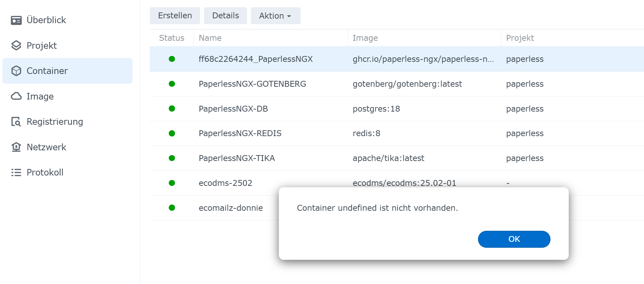
Task: Click the Überblick sidebar icon
Action: pyautogui.click(x=16, y=20)
